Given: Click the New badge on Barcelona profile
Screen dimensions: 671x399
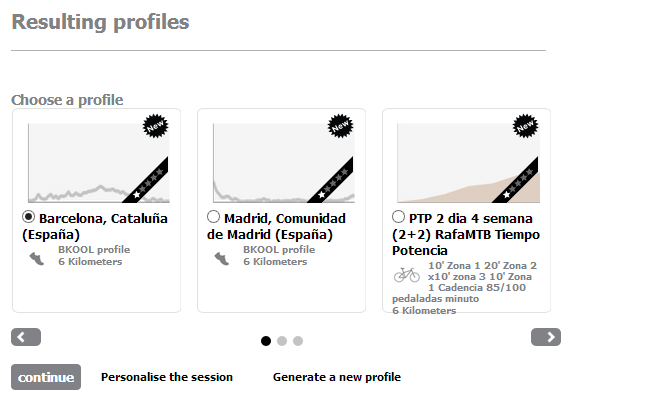Looking at the screenshot, I should (155, 126).
